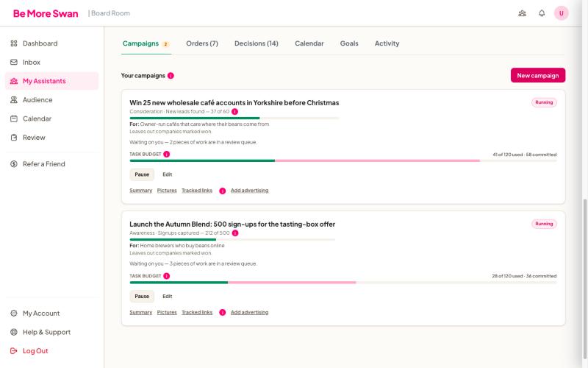
Task: Click info icon next to 212 of 500
Action: pyautogui.click(x=235, y=233)
